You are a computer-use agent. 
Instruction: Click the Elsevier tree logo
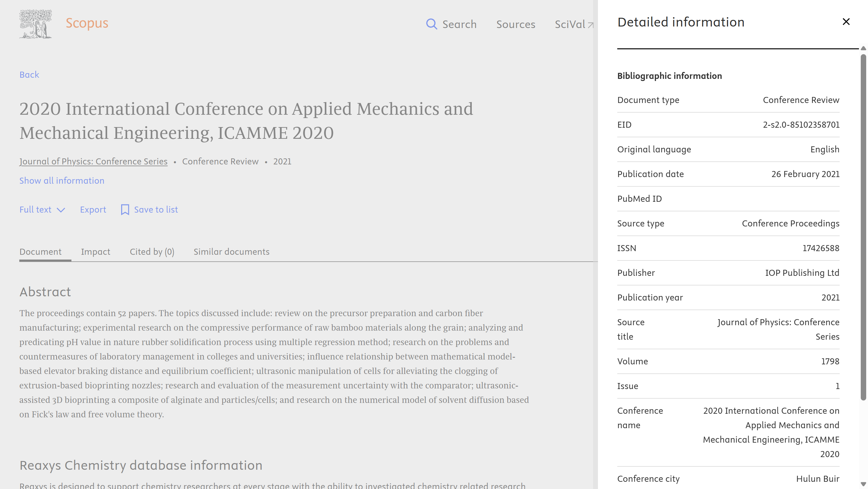click(x=36, y=24)
